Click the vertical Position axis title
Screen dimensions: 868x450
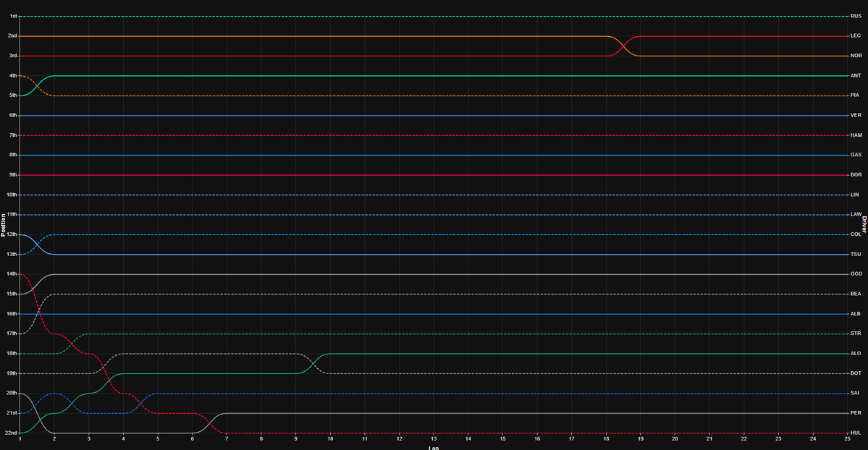click(4, 225)
